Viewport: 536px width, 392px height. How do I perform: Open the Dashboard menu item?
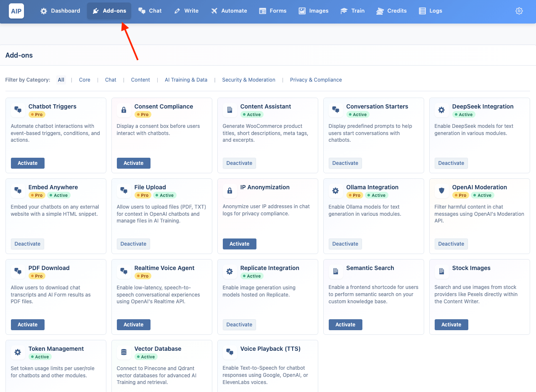tap(60, 11)
